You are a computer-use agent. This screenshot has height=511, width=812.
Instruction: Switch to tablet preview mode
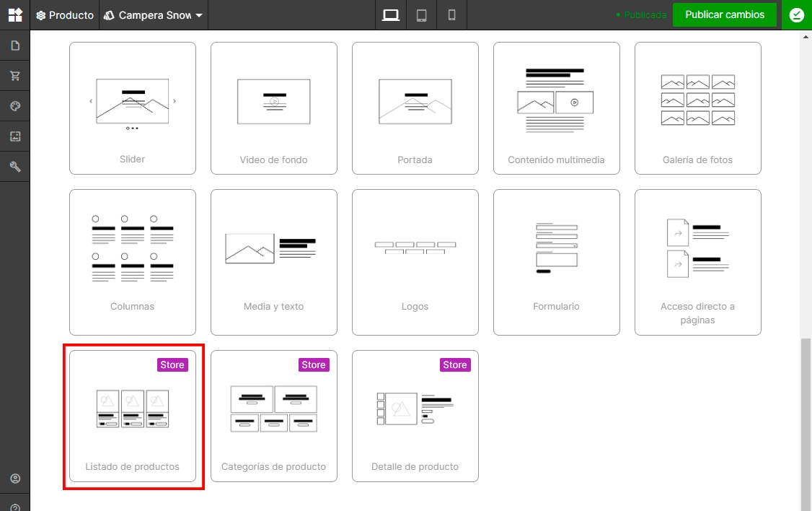coord(422,15)
